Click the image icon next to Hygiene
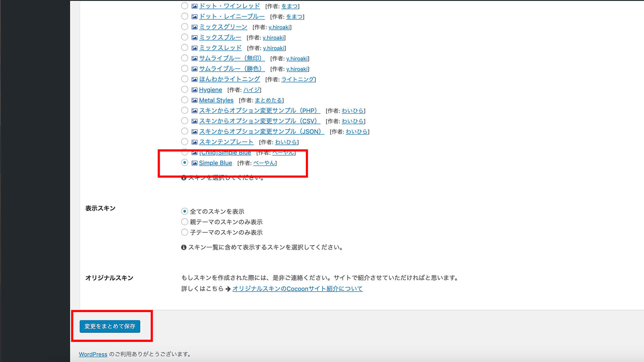The image size is (644, 362). click(195, 89)
